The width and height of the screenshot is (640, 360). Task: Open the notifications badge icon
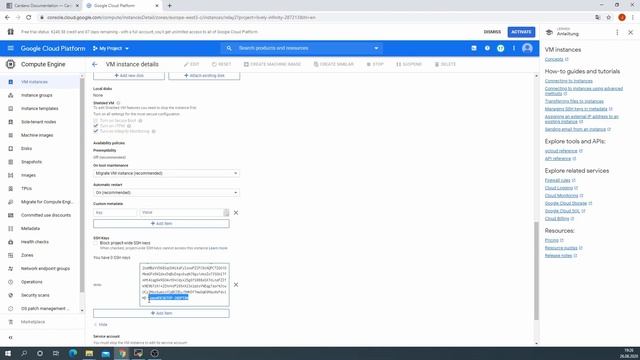[x=500, y=48]
